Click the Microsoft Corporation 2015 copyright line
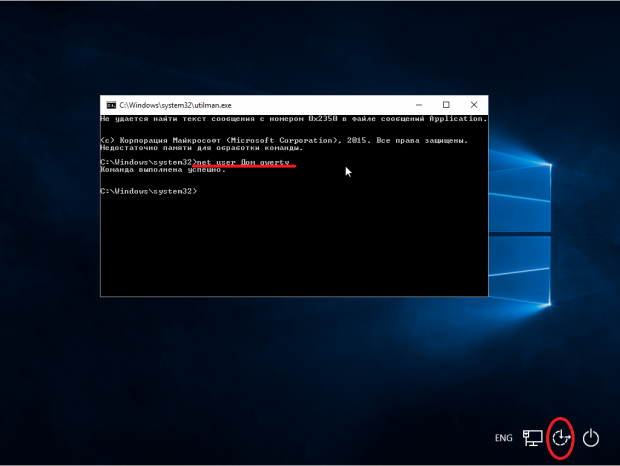620x466 pixels. click(x=284, y=140)
